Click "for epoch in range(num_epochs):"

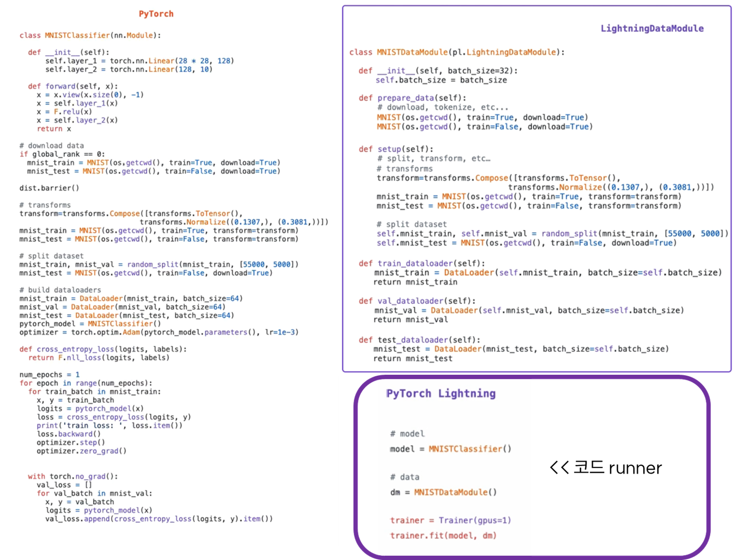pyautogui.click(x=86, y=383)
